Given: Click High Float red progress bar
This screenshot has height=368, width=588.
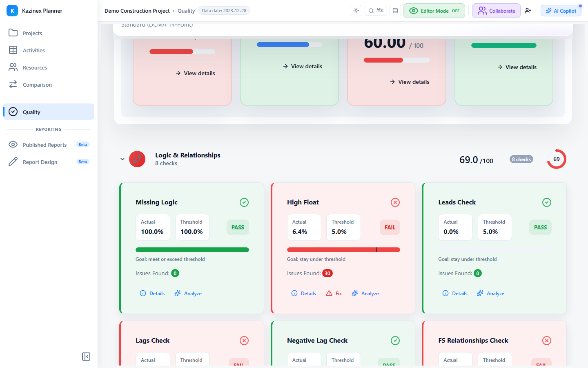Looking at the screenshot, I should click(343, 250).
